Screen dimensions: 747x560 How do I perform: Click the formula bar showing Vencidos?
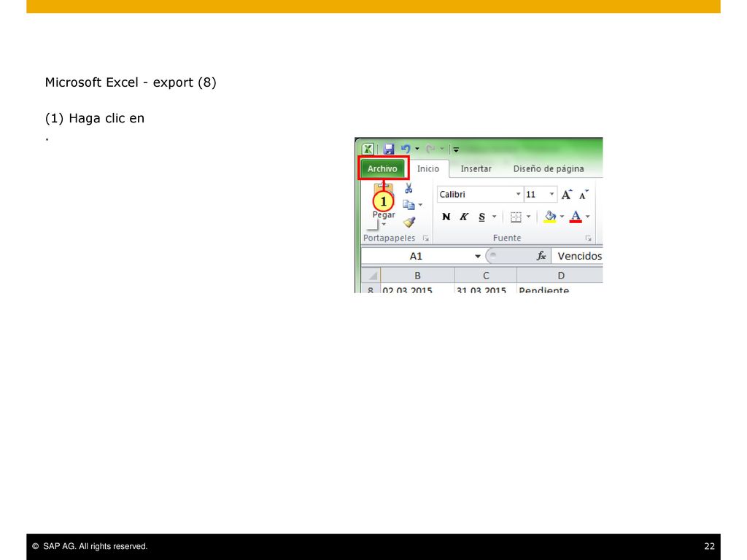(578, 256)
